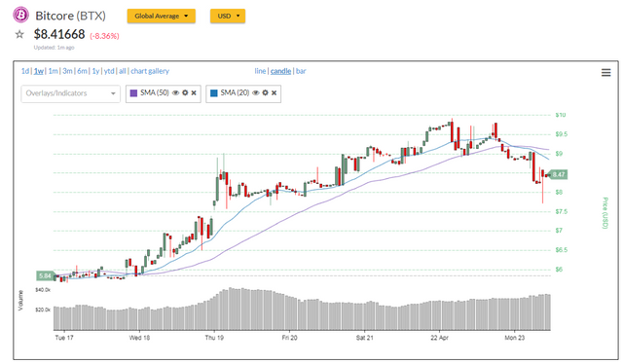Open settings gear for SMA (50)
This screenshot has height=364, width=623.
185,93
